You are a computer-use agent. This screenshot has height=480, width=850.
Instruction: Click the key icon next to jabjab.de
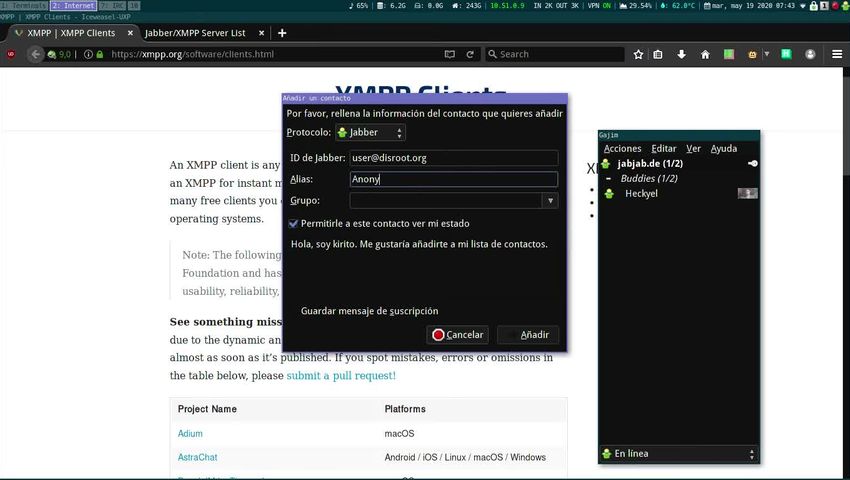point(752,163)
